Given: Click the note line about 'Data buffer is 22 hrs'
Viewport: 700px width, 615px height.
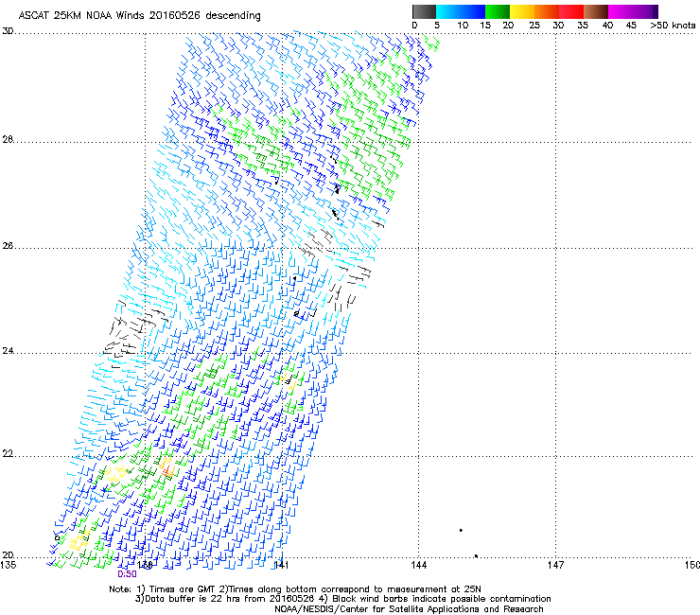Looking at the screenshot, I should 342,599.
